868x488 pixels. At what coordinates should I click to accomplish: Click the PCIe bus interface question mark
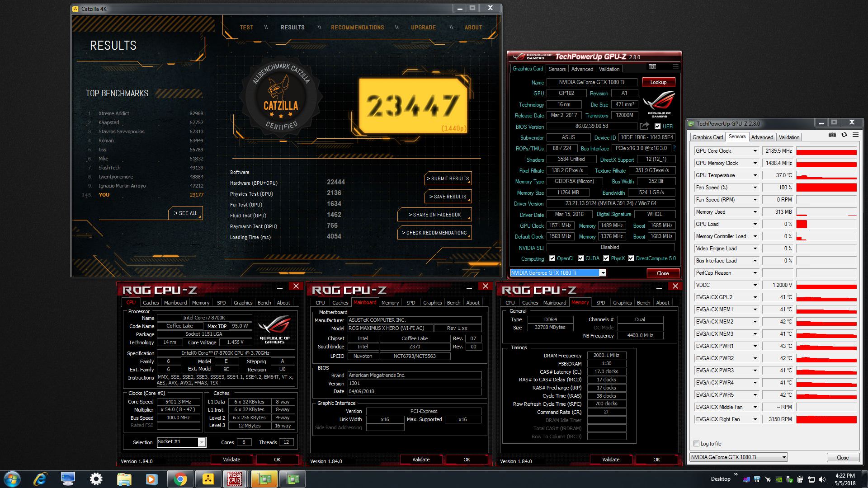coord(674,148)
